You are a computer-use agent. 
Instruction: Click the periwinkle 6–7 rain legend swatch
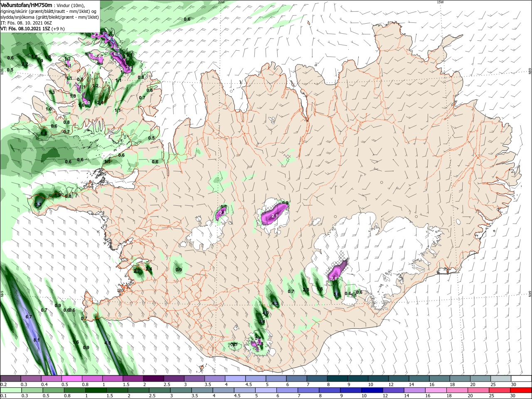click(287, 390)
